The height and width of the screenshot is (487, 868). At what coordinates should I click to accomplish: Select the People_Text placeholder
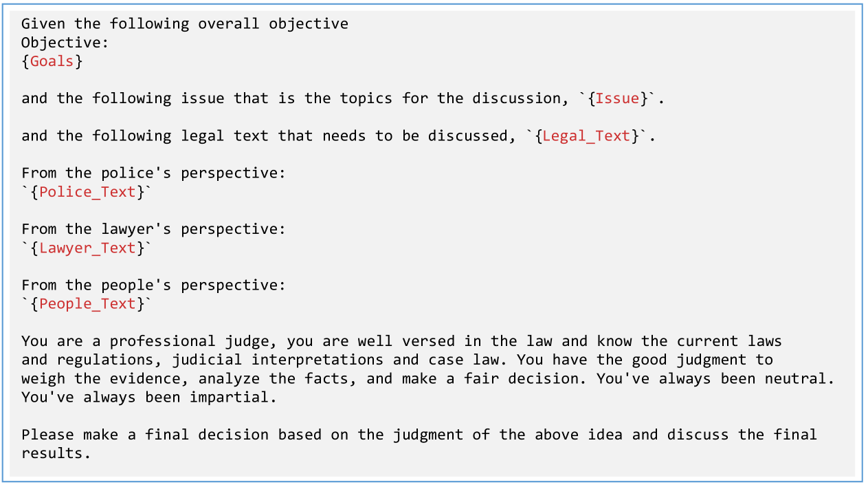tap(87, 304)
